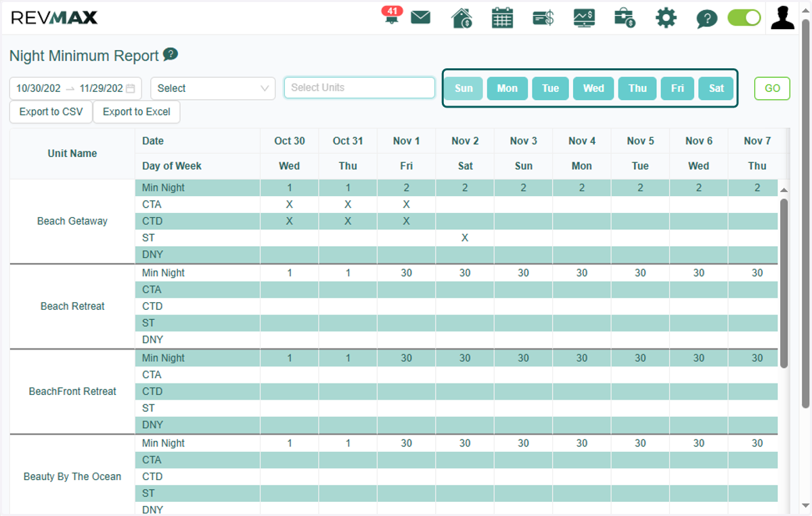
Task: Click Beach Getaway Min Night for Nov 1
Action: (x=407, y=187)
